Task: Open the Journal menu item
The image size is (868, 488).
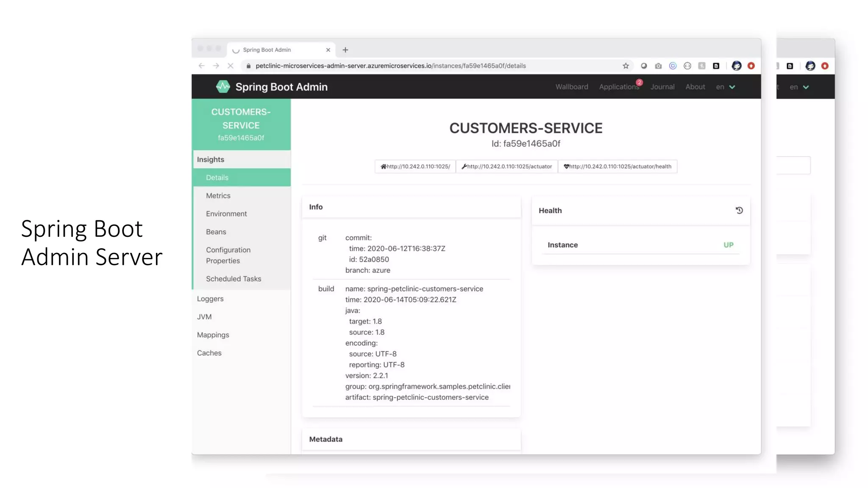Action: coord(662,87)
